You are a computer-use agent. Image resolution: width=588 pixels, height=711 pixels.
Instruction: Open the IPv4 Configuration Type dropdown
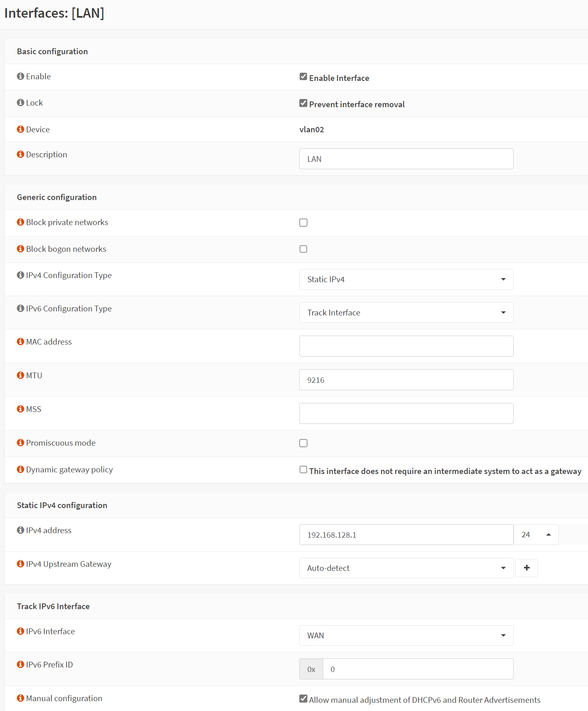pos(406,279)
